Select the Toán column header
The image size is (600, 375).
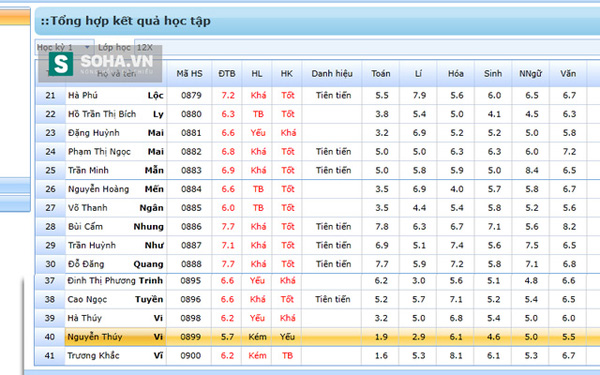click(x=381, y=73)
